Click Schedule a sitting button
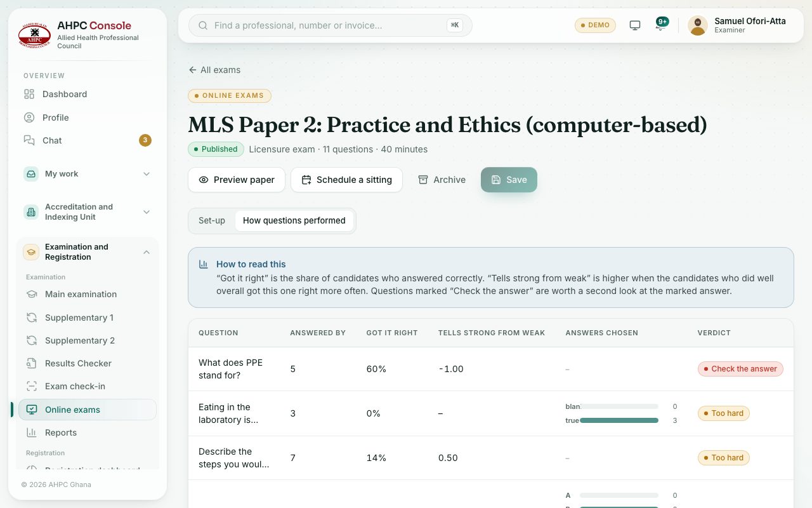Image resolution: width=812 pixels, height=508 pixels. coord(346,180)
